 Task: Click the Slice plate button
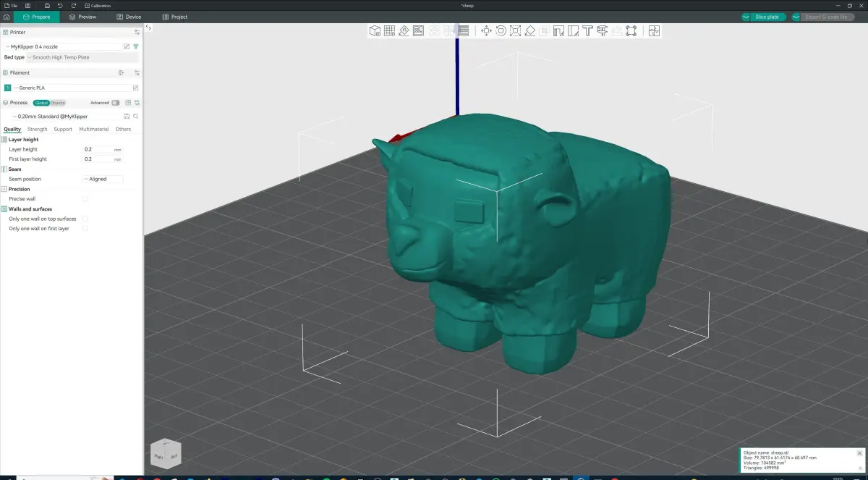tap(767, 17)
